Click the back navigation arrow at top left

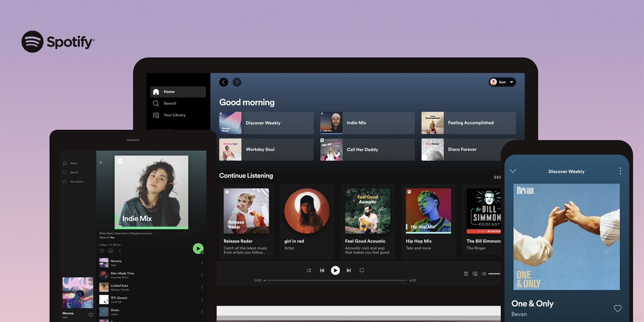coord(223,82)
